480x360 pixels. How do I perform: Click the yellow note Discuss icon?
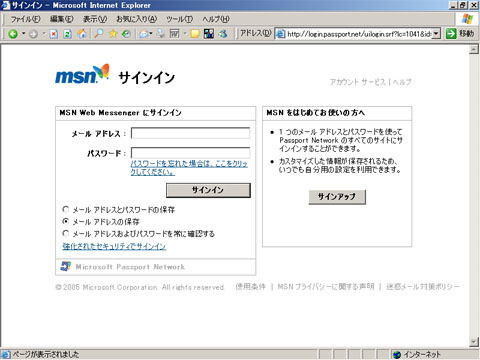click(x=195, y=34)
